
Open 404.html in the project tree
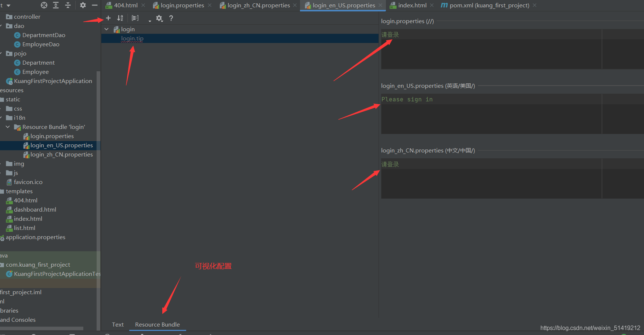(x=26, y=200)
